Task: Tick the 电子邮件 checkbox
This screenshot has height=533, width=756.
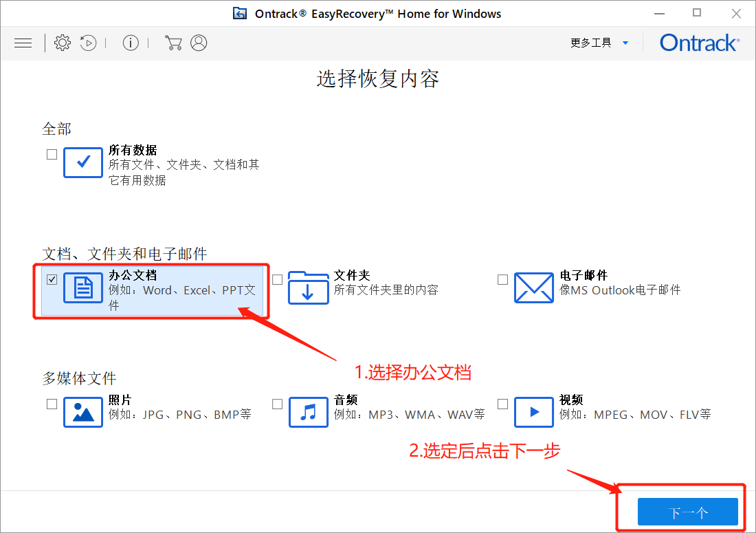Action: pos(503,279)
